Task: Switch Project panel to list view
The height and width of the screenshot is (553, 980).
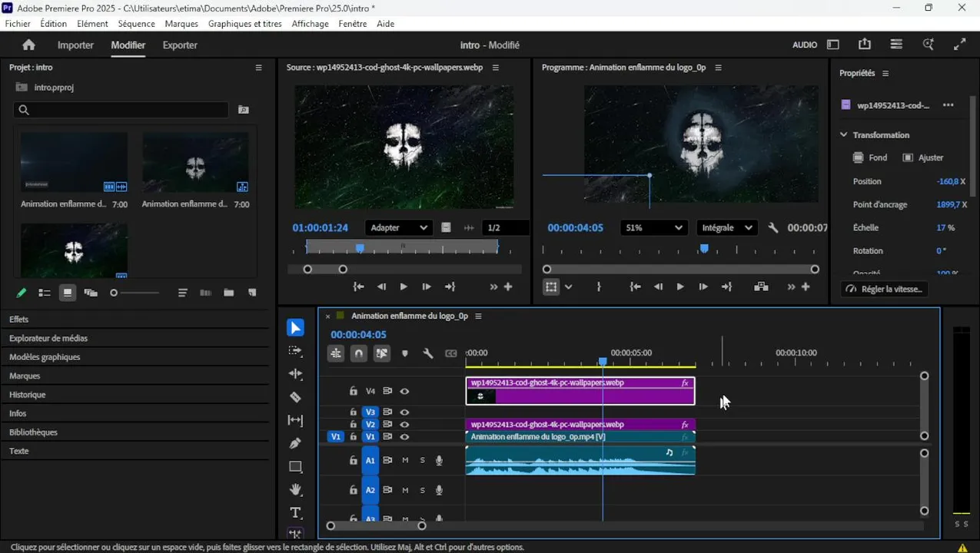Action: pos(45,293)
